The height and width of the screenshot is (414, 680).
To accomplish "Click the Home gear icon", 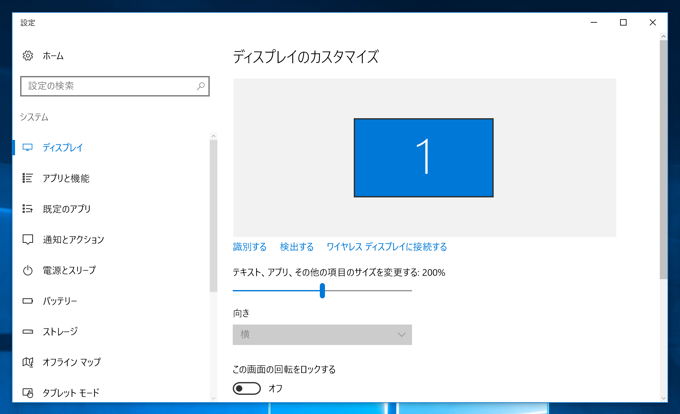I will (x=28, y=56).
